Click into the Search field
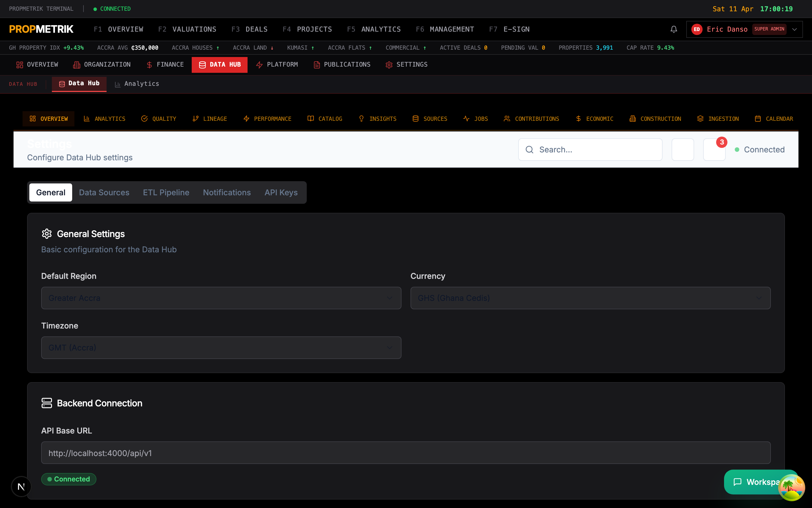This screenshot has height=508, width=812. (x=590, y=150)
